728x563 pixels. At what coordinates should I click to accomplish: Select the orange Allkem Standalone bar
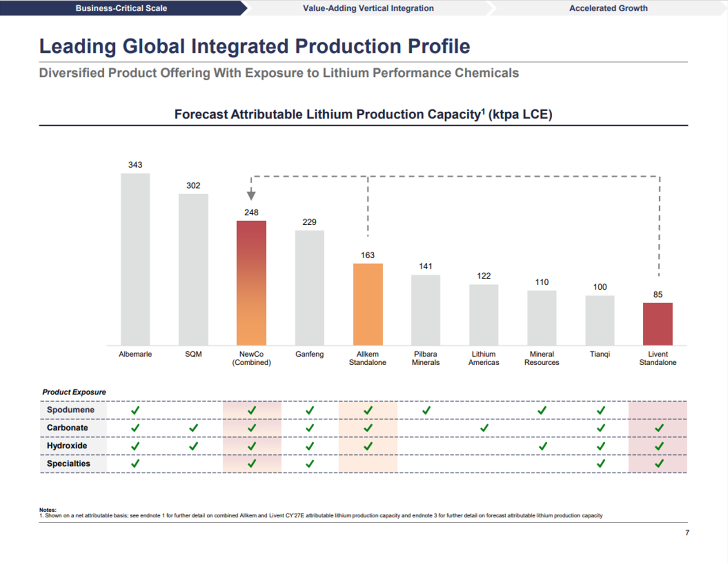click(368, 304)
